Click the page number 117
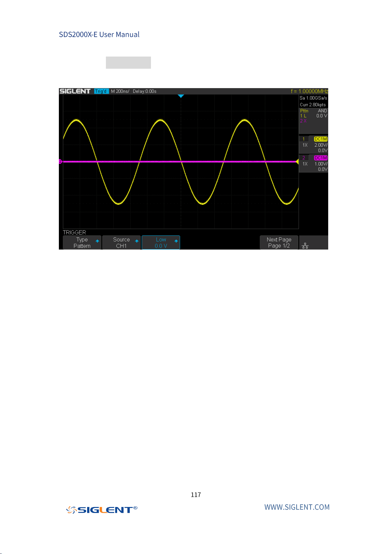This screenshot has width=392, height=554. click(x=196, y=494)
